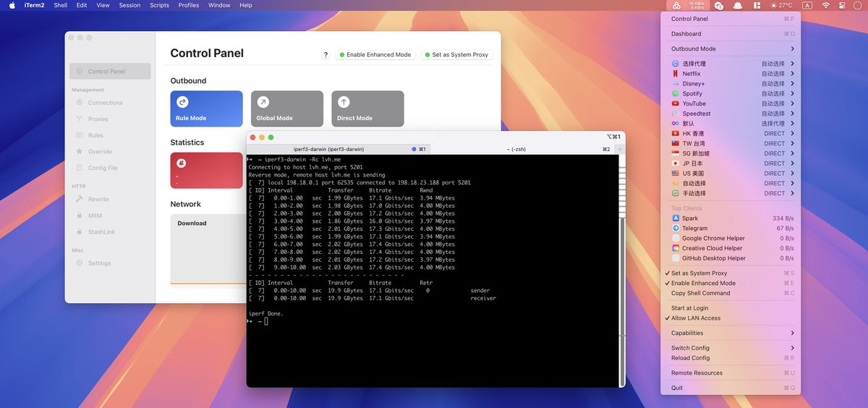The height and width of the screenshot is (408, 868).
Task: Click the Download network chart card
Action: 207,249
